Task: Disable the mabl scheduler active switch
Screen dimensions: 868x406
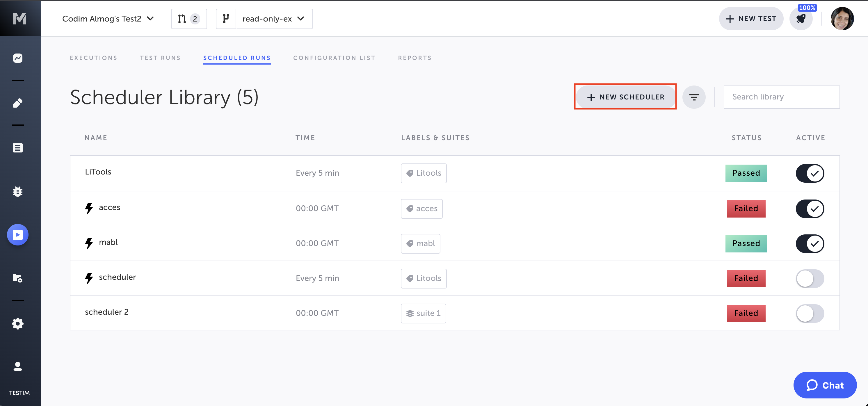Action: point(810,244)
